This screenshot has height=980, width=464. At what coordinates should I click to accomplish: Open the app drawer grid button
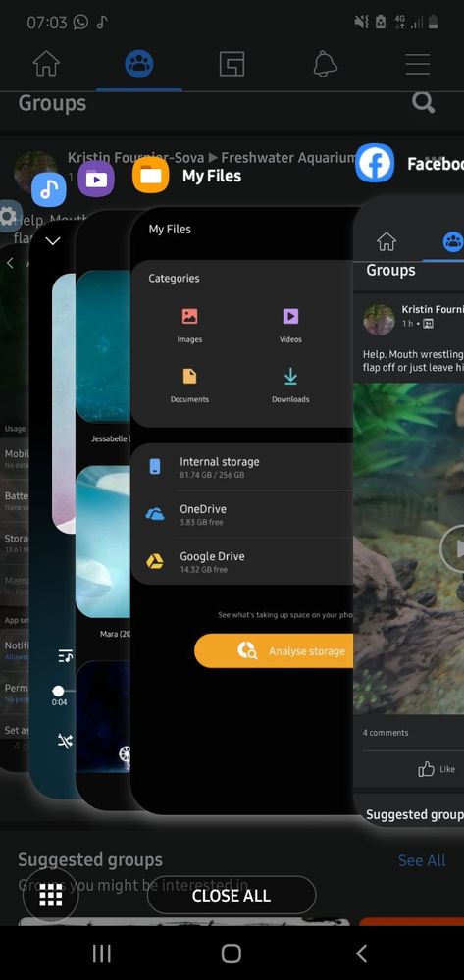[x=51, y=896]
